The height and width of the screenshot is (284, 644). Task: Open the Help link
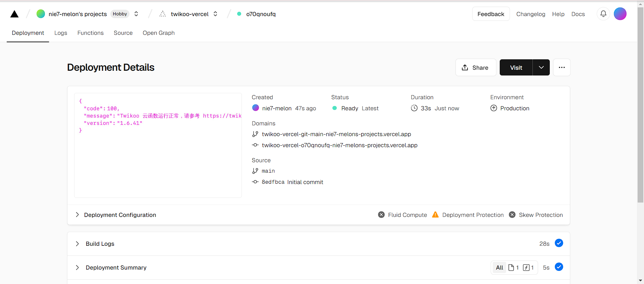click(x=558, y=14)
